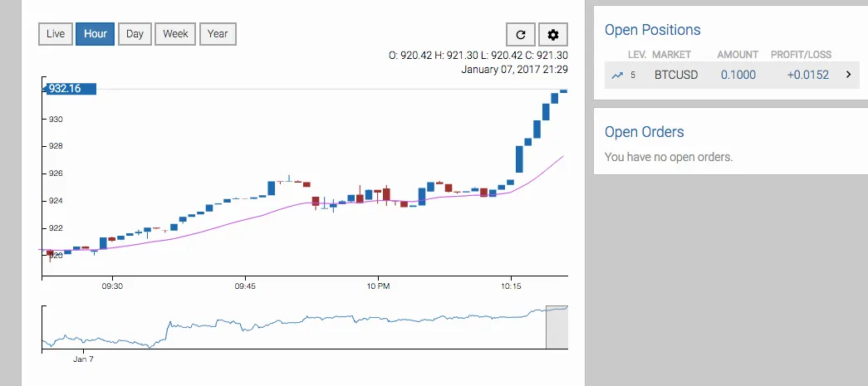Switch chart to Live view
Image resolution: width=868 pixels, height=386 pixels.
click(x=56, y=34)
